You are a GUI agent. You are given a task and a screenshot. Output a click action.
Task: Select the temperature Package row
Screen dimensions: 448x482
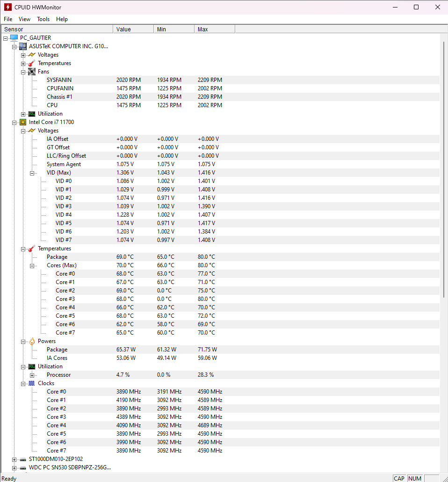pos(243,257)
